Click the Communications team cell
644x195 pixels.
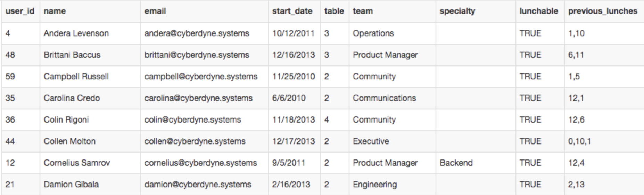[x=384, y=98]
